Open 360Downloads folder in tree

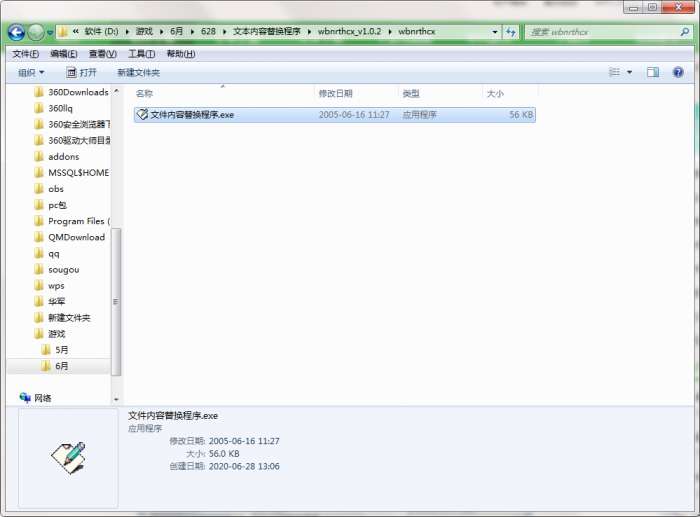tap(78, 92)
